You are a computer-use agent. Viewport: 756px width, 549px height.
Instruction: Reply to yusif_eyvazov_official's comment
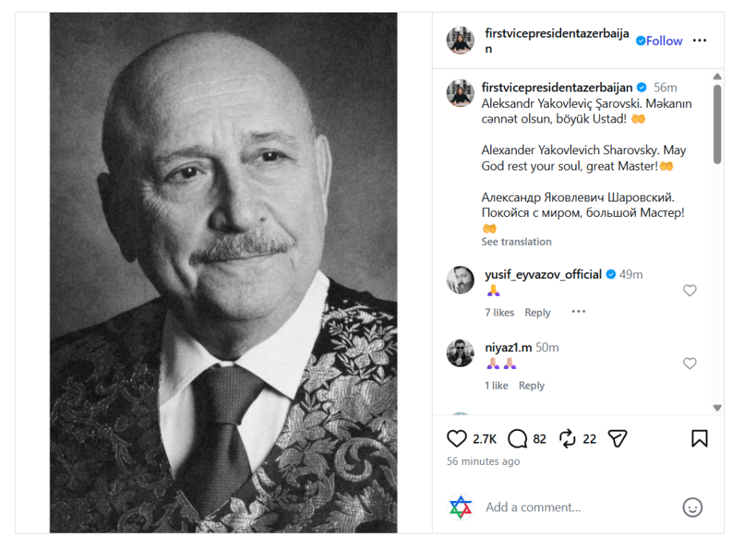[537, 313]
